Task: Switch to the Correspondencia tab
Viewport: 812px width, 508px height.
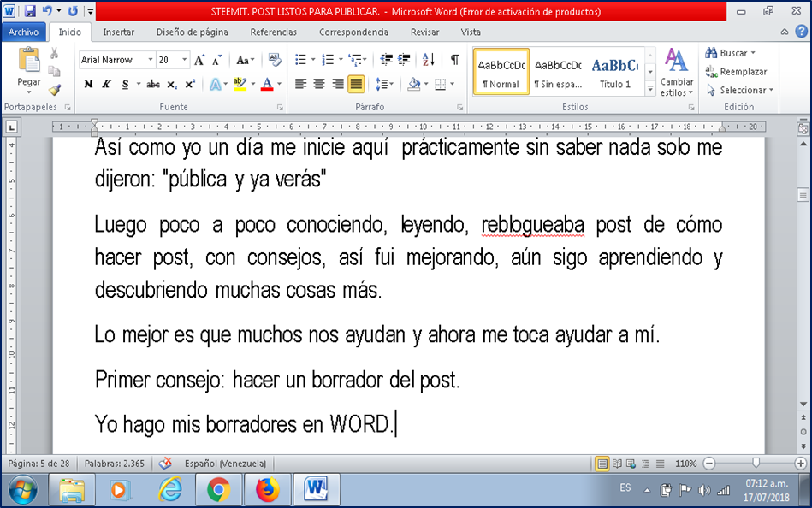Action: click(353, 32)
